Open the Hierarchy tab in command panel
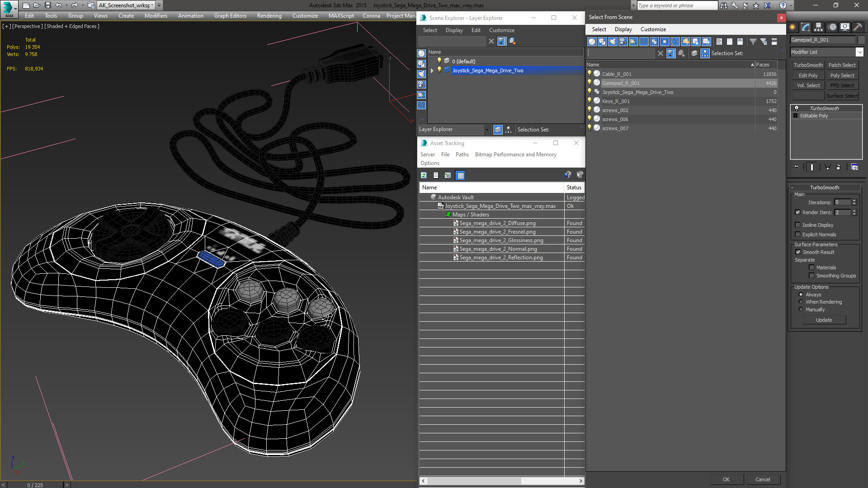868x488 pixels. 818,27
